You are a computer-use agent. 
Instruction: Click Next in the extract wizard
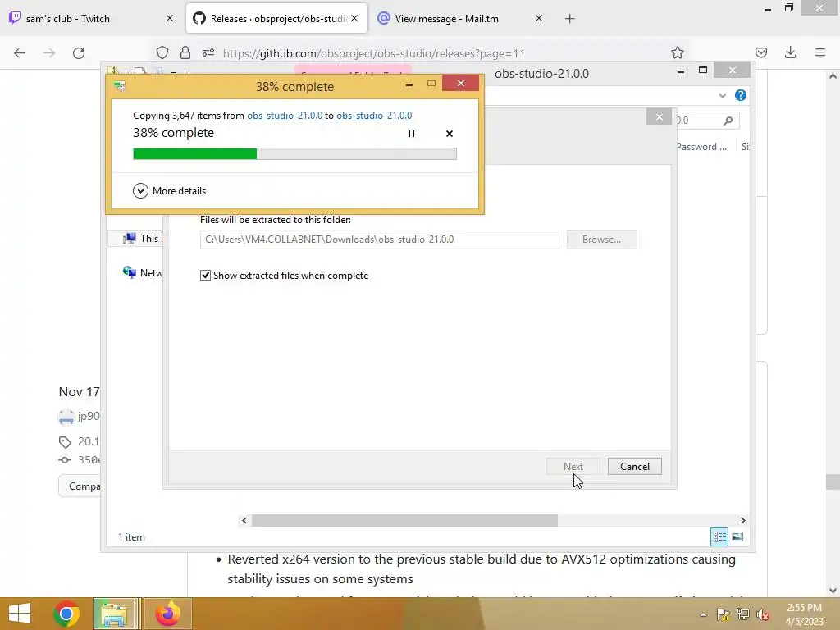click(x=573, y=467)
